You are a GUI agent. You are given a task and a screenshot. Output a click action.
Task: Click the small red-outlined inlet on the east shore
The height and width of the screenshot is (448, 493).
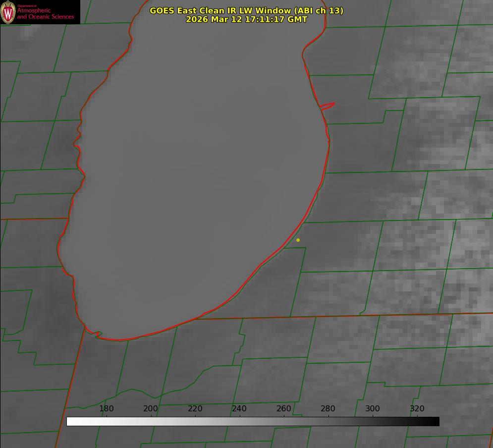[328, 106]
